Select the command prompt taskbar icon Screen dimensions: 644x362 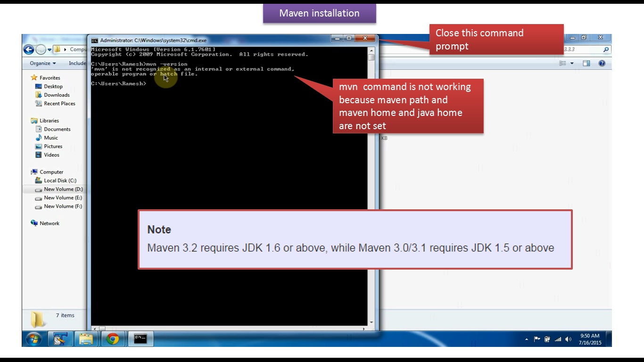(x=140, y=338)
